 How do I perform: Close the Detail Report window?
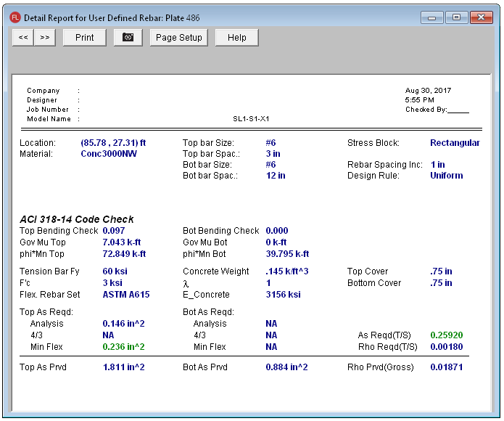click(481, 17)
